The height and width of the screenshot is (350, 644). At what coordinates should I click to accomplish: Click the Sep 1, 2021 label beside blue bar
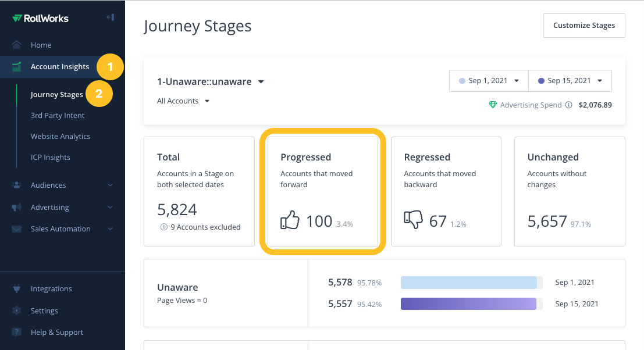[575, 283]
